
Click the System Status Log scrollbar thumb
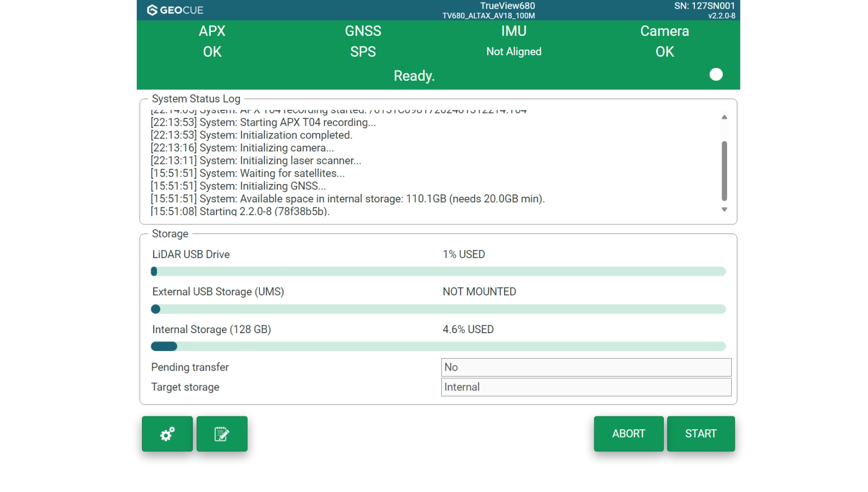[724, 171]
